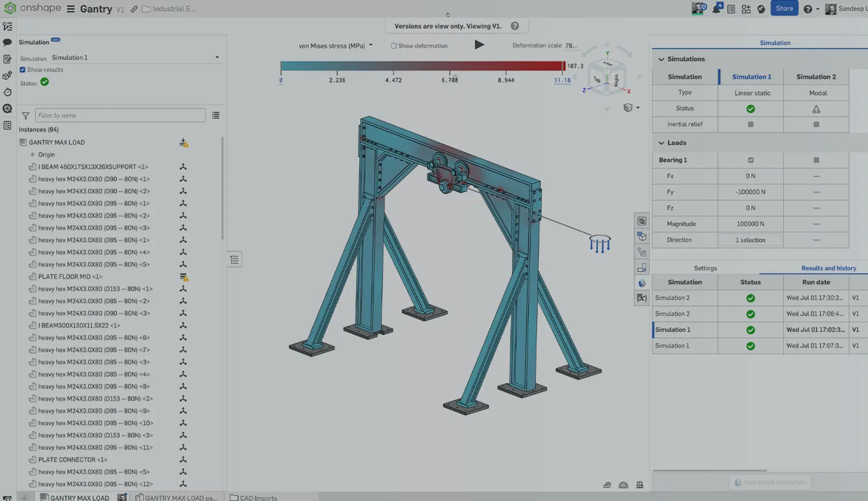The width and height of the screenshot is (868, 501).
Task: Click the stress legend minimum value 0
Action: click(x=280, y=80)
